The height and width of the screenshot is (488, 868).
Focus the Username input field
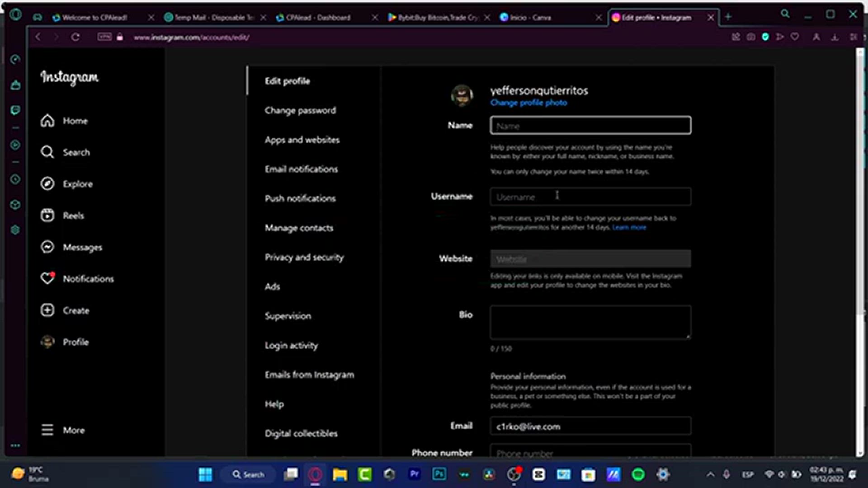coord(590,197)
